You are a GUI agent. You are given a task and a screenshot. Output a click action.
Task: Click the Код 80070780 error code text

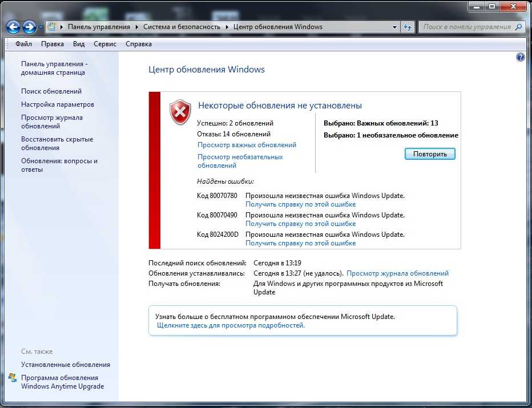(x=217, y=196)
